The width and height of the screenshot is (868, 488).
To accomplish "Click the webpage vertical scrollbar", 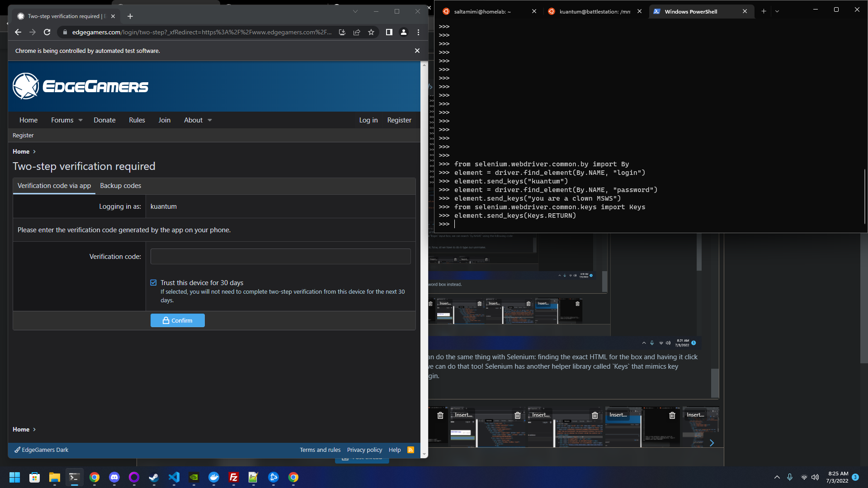I will [424, 259].
